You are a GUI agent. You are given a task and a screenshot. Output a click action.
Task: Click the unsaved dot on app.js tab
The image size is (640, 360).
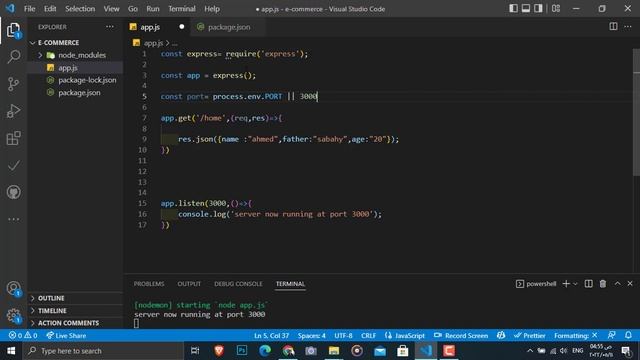(182, 27)
